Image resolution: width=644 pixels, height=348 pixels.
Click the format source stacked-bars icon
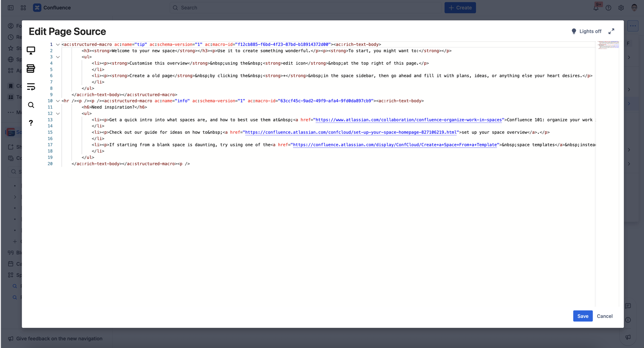[31, 68]
